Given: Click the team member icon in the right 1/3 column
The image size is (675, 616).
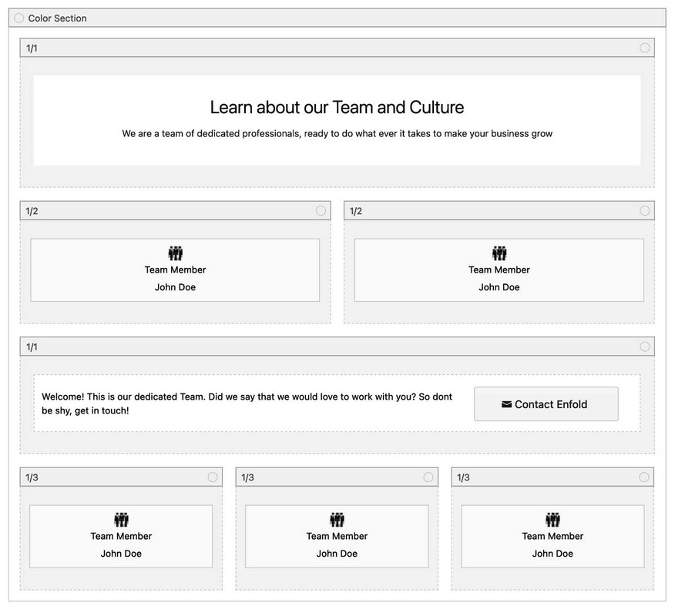Looking at the screenshot, I should [552, 520].
